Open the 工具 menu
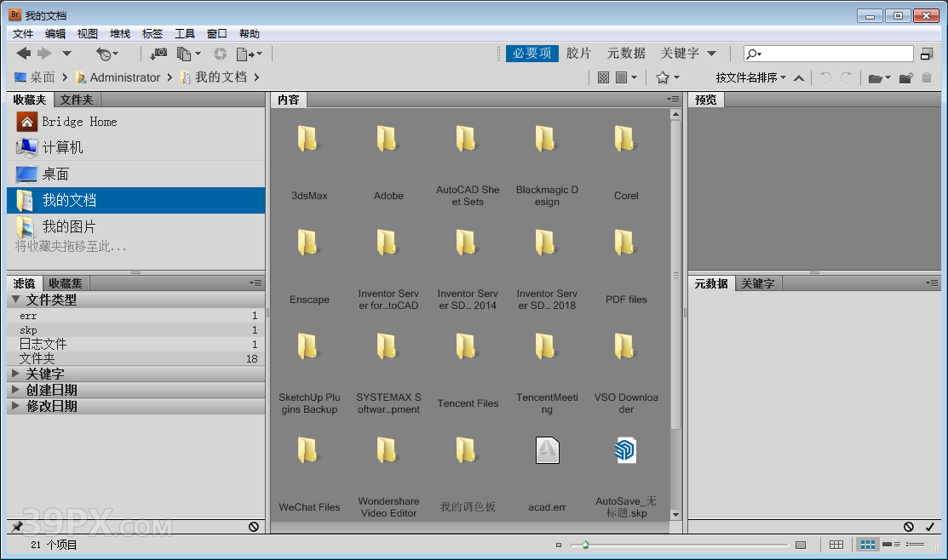 coord(185,33)
